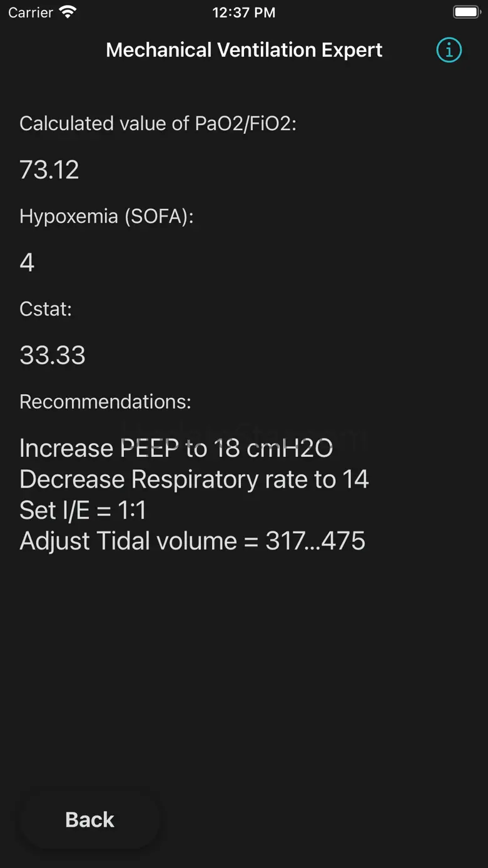
Task: Tap the 73.12 PaO2/FiO2 result
Action: click(x=49, y=170)
